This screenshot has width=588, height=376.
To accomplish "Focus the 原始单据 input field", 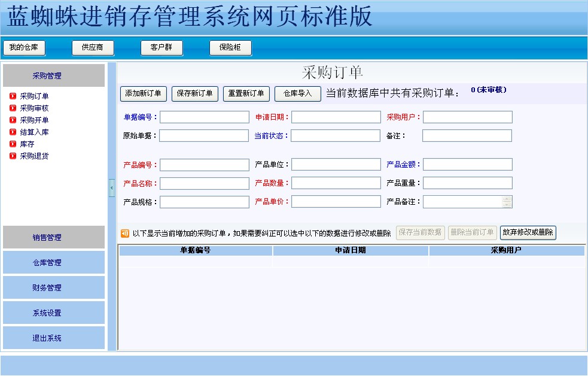I will coord(204,135).
